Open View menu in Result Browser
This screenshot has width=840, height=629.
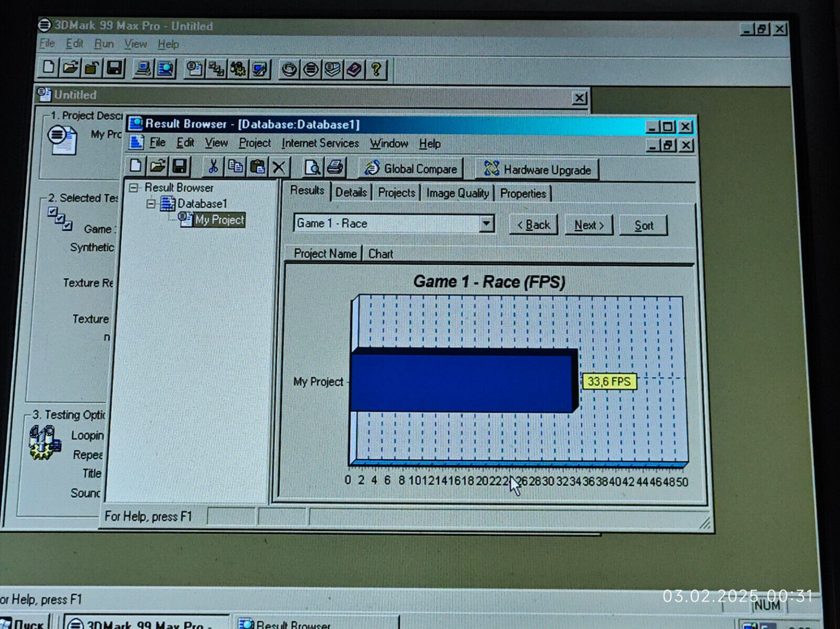[x=216, y=143]
